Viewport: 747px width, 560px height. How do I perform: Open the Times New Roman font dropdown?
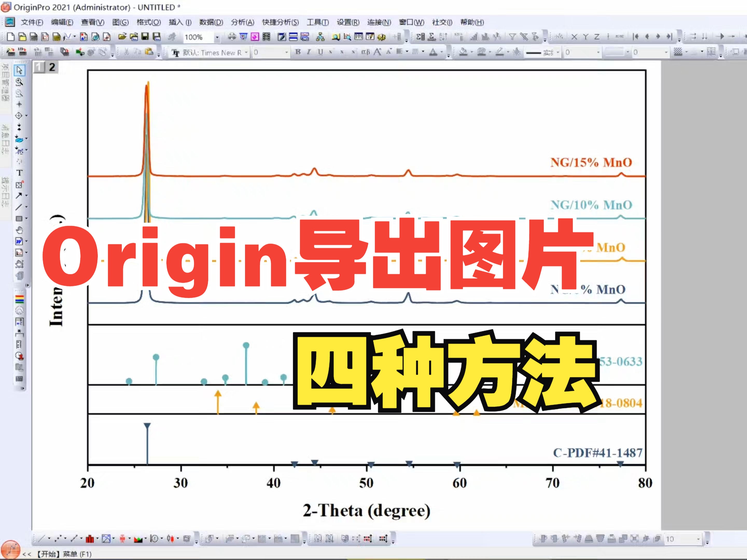point(246,52)
